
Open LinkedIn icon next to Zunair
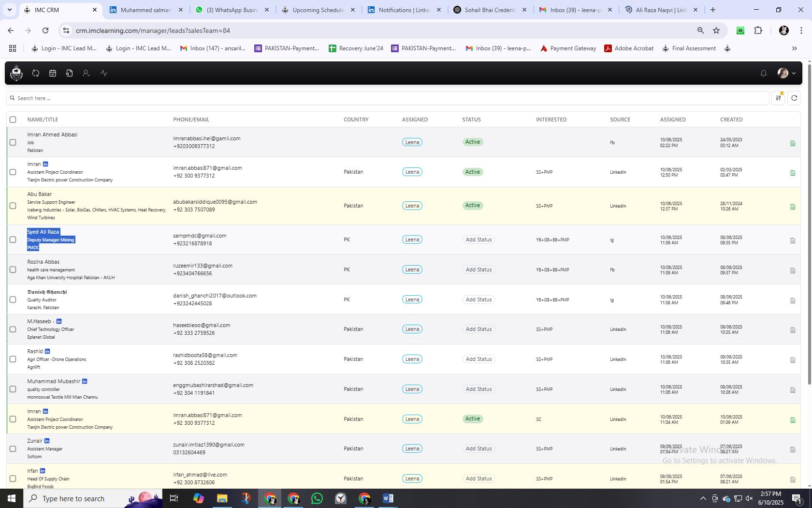point(47,441)
